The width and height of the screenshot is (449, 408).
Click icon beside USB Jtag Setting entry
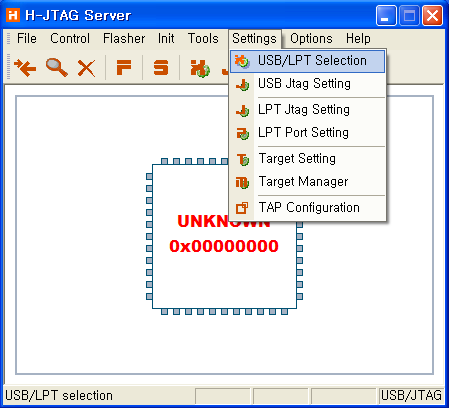click(243, 84)
